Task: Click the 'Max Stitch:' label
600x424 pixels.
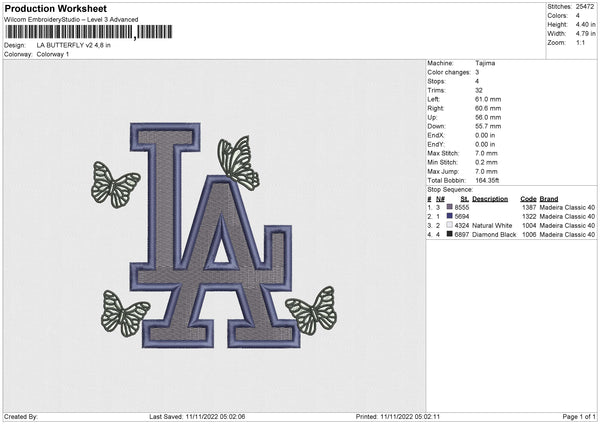Action: click(443, 153)
